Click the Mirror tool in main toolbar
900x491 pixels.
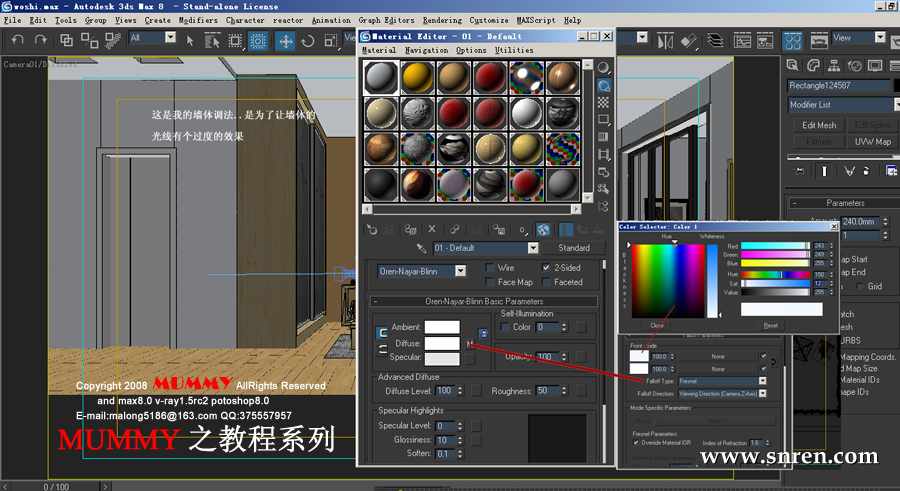coord(665,41)
